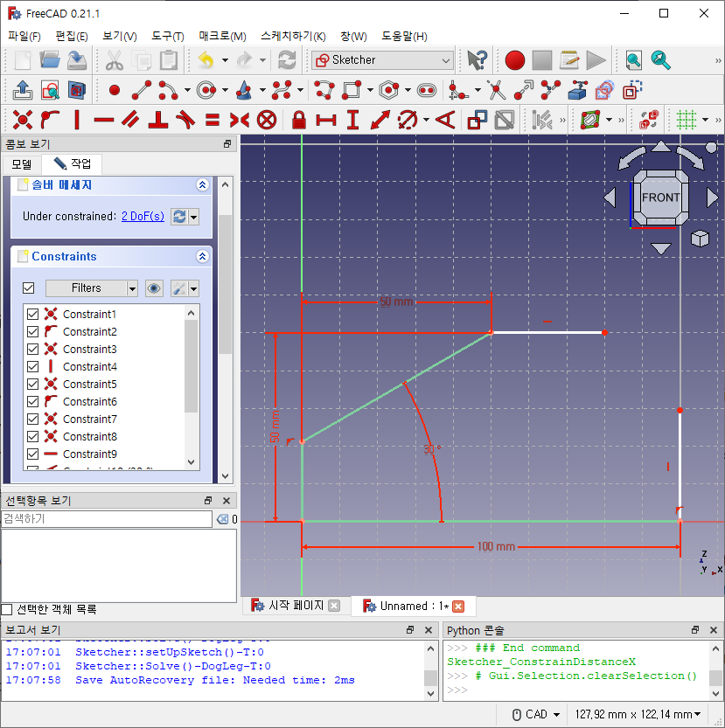Select horizontal distance constraint tool

pos(326,120)
